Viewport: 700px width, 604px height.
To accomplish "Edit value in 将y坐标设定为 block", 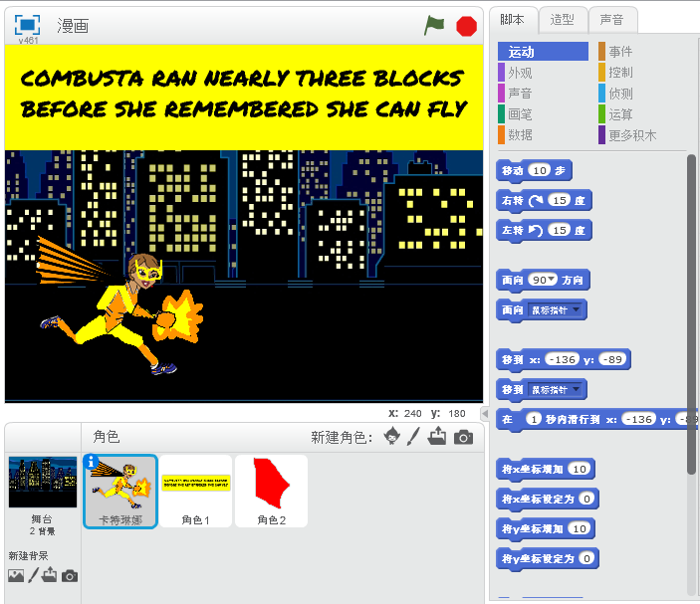I will [586, 558].
